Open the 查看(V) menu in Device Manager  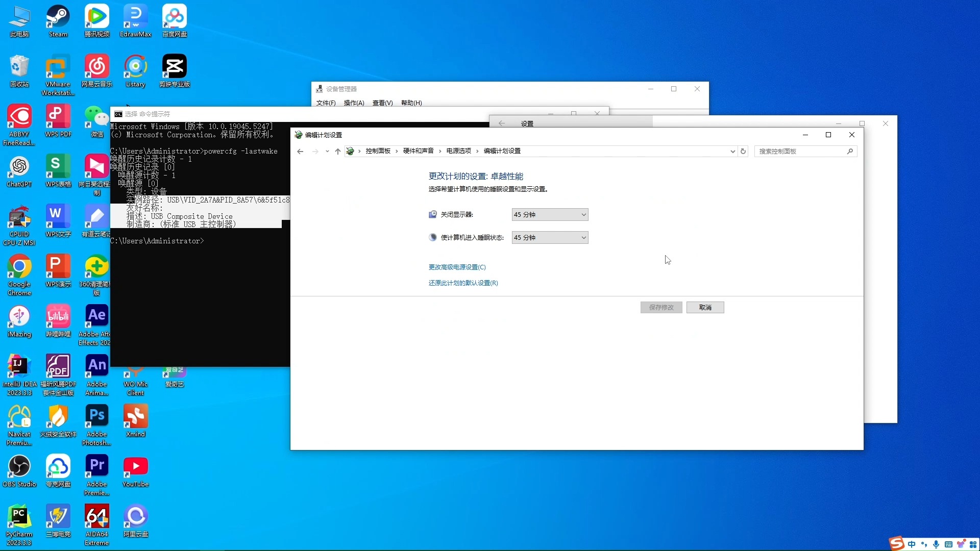(382, 103)
